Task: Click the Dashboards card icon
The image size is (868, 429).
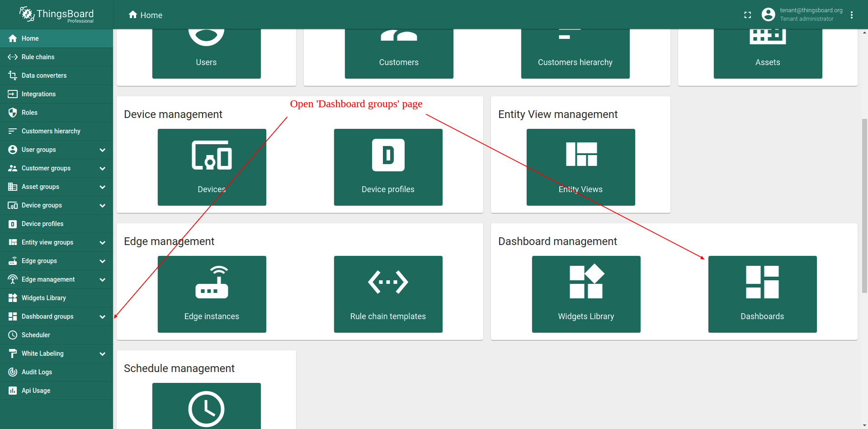Action: coord(762,282)
